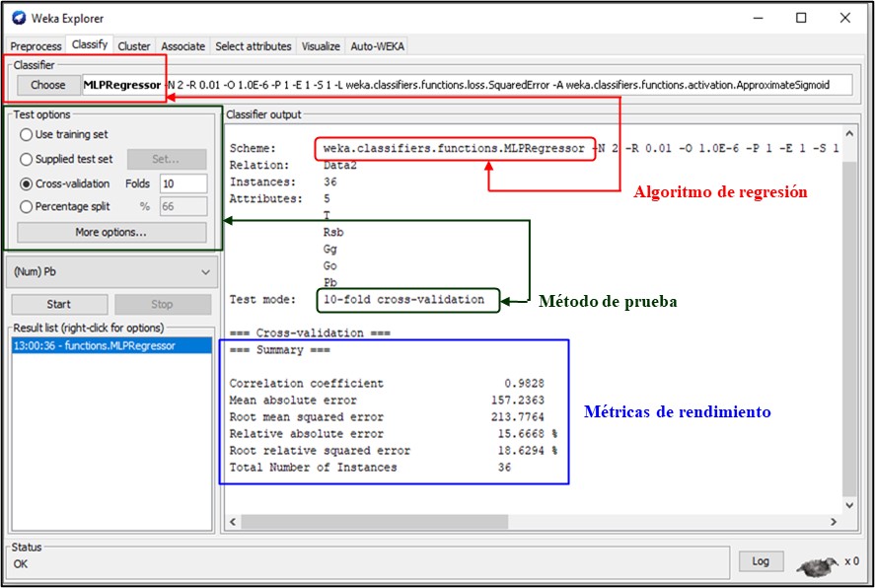Expand the class attribute selector chevron
This screenshot has width=875, height=588.
[x=207, y=271]
